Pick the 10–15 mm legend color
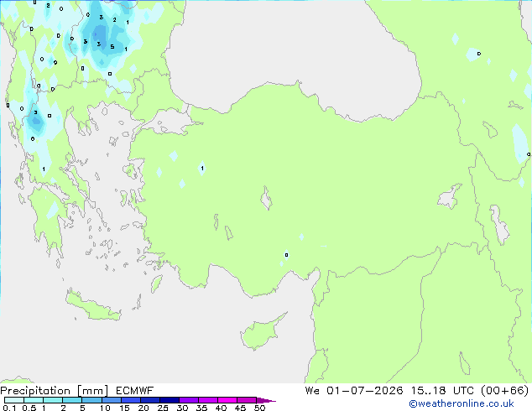Screen dimensions: 532x411 coord(111,400)
